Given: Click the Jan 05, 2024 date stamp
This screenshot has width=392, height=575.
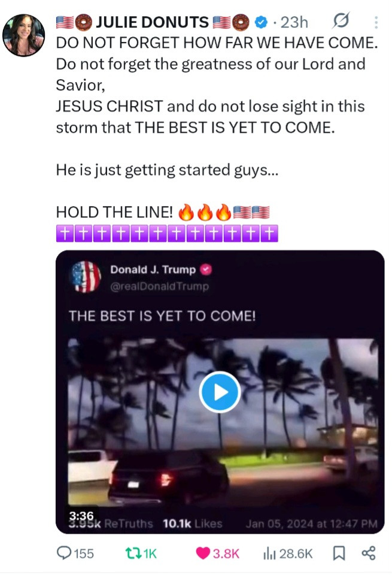Looking at the screenshot, I should tap(311, 523).
